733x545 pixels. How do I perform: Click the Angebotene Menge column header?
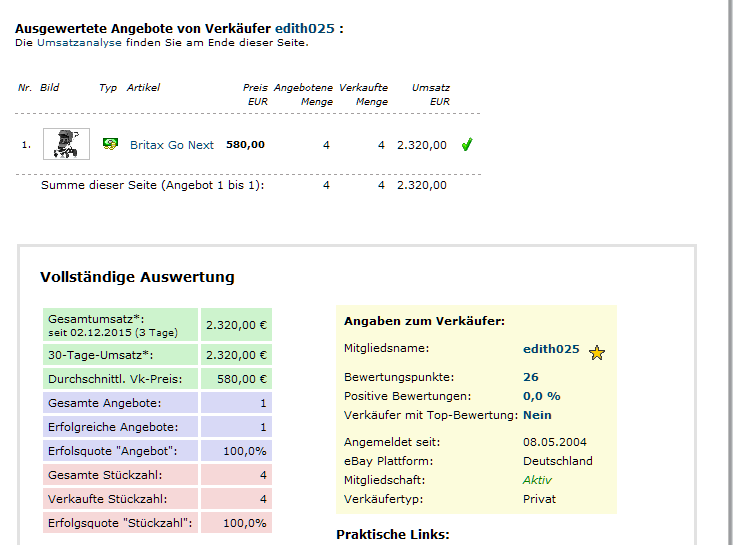[x=303, y=94]
